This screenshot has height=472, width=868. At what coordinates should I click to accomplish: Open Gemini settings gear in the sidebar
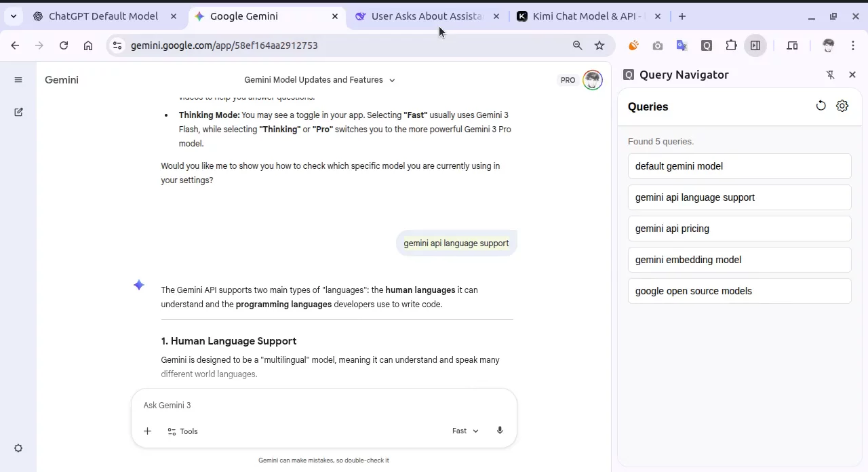point(18,448)
